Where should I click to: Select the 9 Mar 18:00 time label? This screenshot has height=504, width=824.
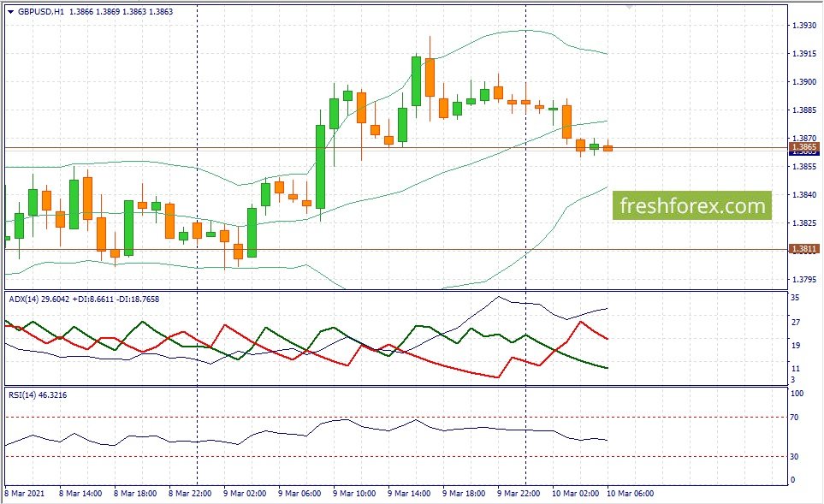464,494
